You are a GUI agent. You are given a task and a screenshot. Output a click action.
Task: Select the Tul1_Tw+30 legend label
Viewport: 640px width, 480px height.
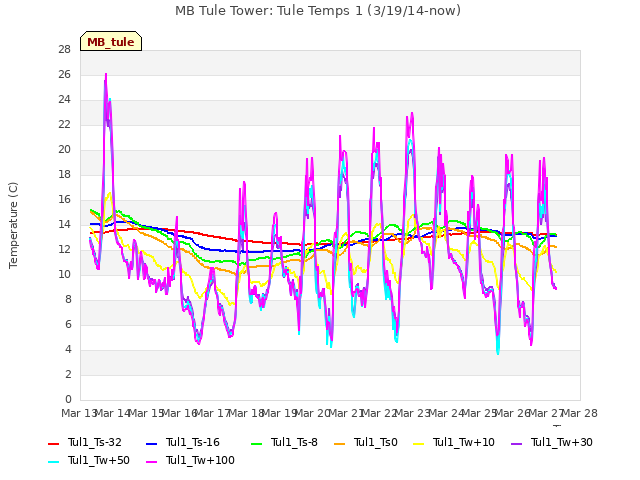pyautogui.click(x=562, y=442)
